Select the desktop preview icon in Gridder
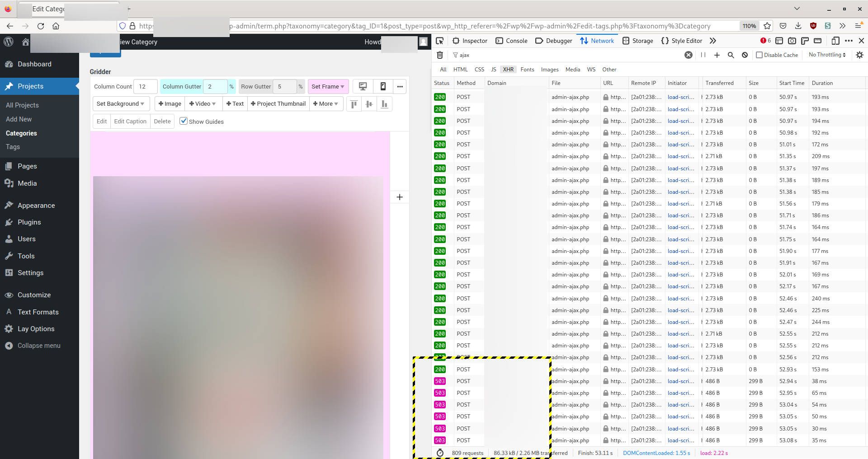Screen dimensions: 868x459 click(x=363, y=86)
